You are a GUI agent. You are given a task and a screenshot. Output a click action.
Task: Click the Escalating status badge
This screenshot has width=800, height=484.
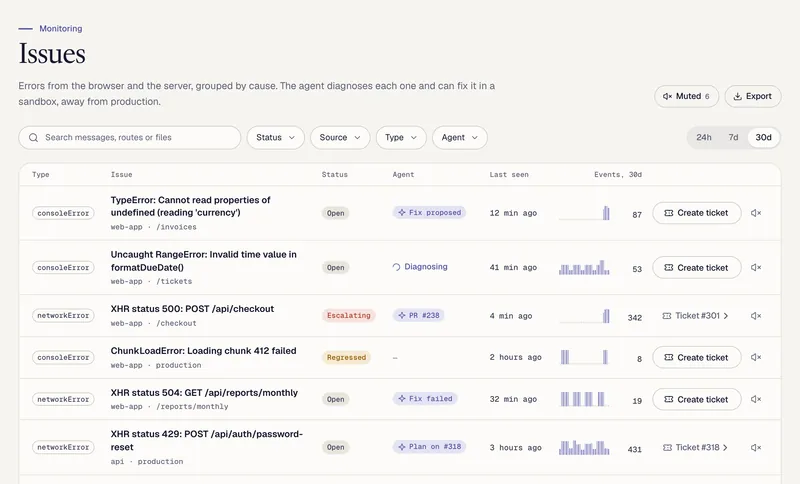coord(348,316)
